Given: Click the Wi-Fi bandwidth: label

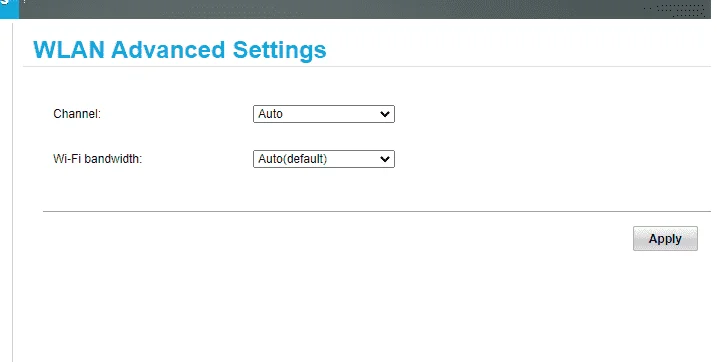Looking at the screenshot, I should coord(98,159).
